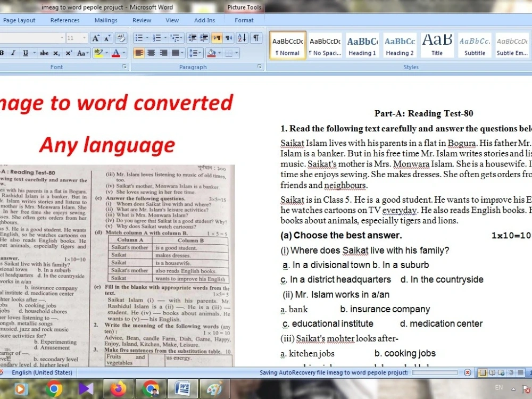
Task: Click the Sort A-Z icon
Action: 242,38
